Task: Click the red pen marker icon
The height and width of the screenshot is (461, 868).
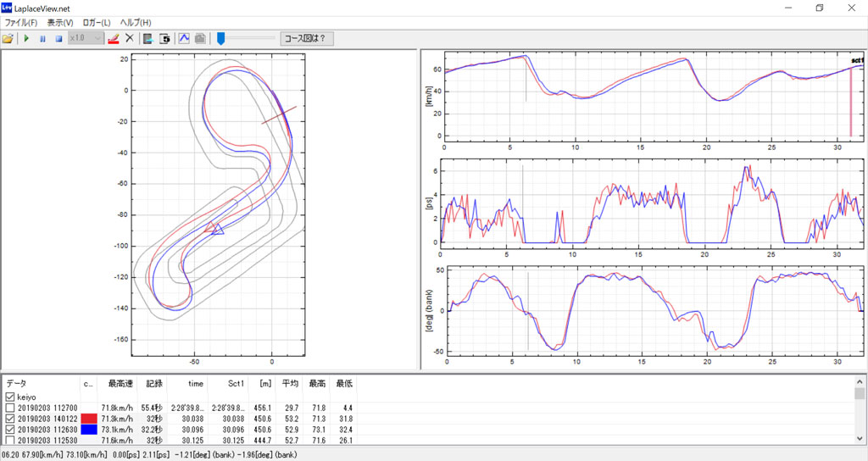Action: click(114, 38)
